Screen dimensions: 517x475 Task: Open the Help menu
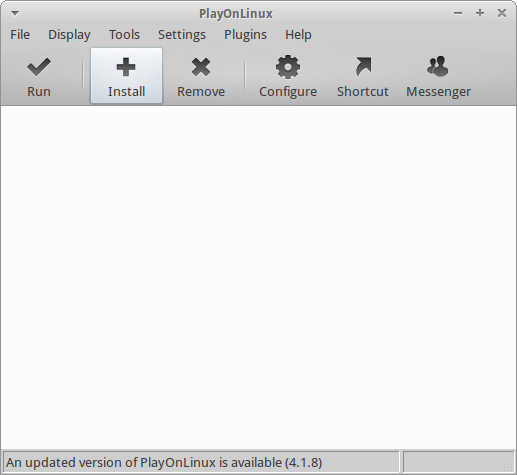tap(298, 35)
